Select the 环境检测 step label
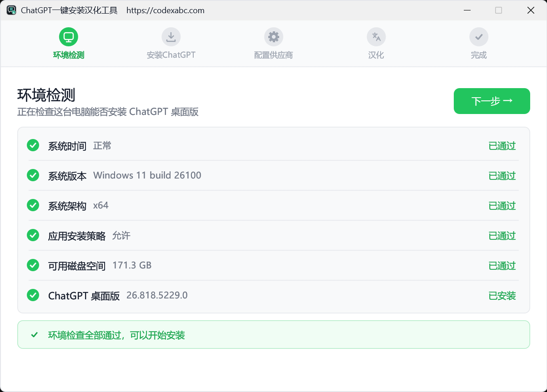Viewport: 547px width, 392px height. click(x=69, y=55)
